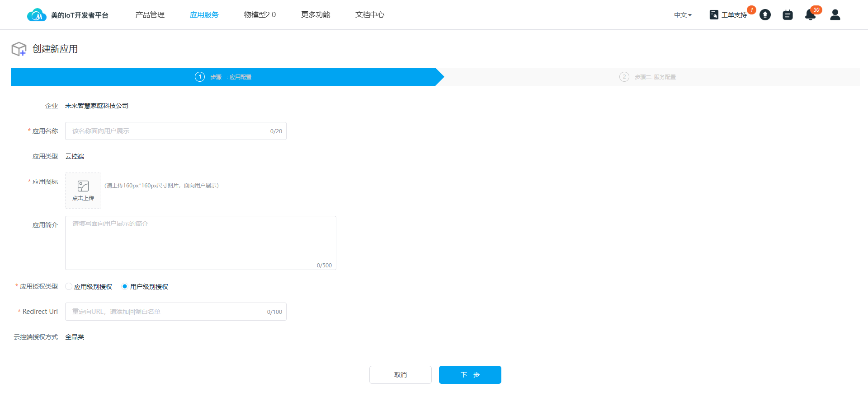Open the 工单支持 work order icon
Screen dimensions: 868x415
[714, 15]
